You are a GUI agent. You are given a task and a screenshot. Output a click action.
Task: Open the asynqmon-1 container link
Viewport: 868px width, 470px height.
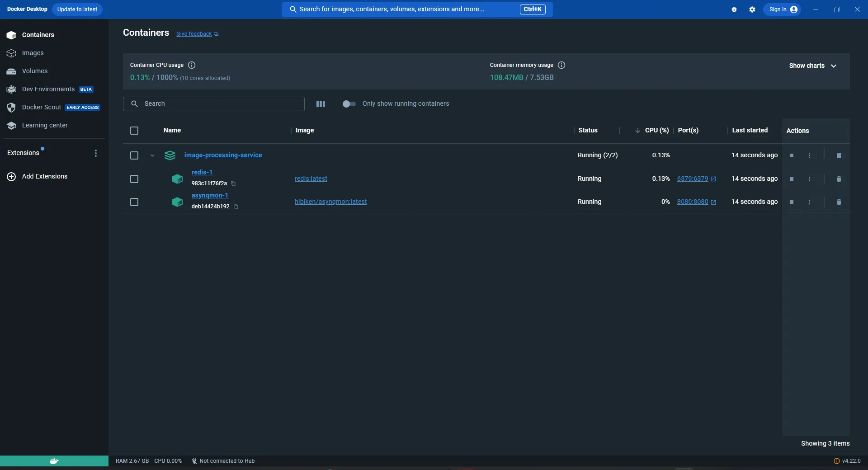click(210, 195)
